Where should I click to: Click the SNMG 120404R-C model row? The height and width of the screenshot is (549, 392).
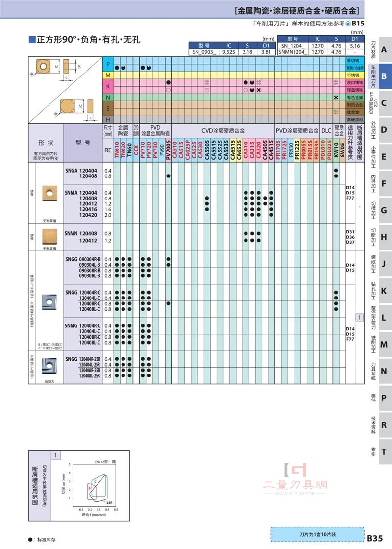tap(83, 325)
